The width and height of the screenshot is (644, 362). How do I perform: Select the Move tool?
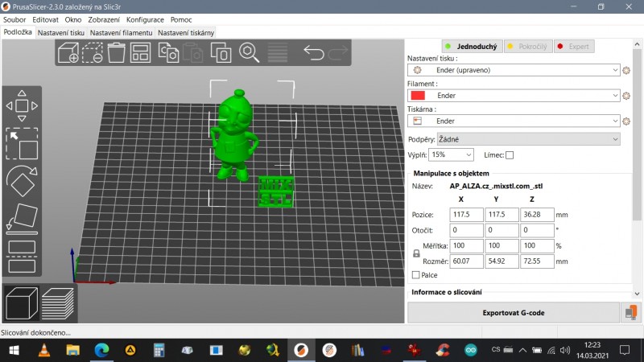coord(22,105)
